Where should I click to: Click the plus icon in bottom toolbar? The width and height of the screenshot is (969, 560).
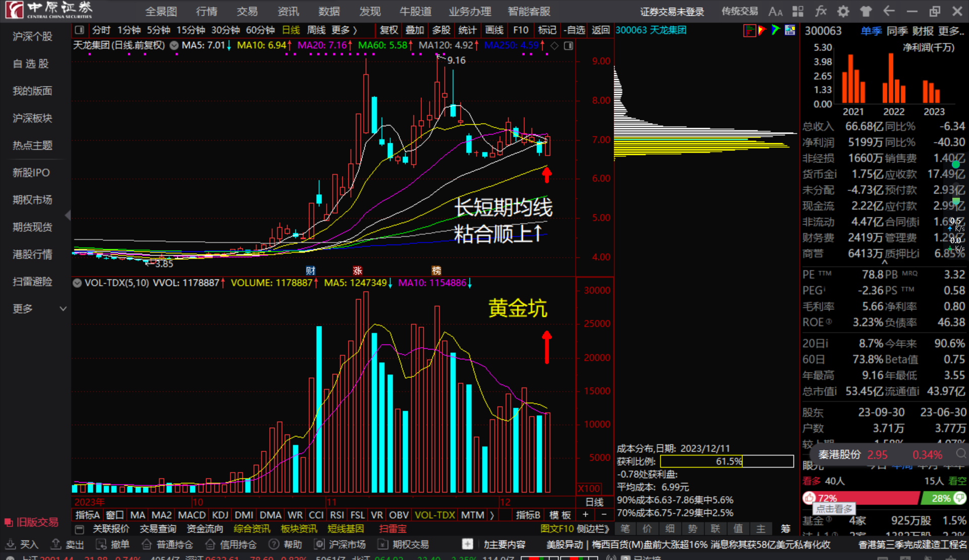(468, 544)
